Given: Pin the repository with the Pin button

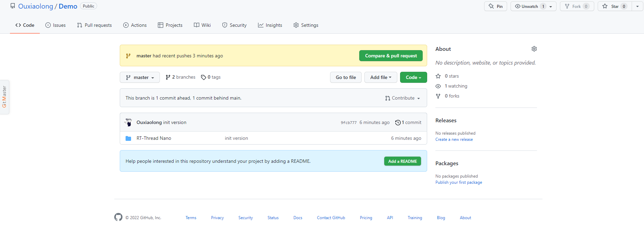Looking at the screenshot, I should pyautogui.click(x=495, y=6).
